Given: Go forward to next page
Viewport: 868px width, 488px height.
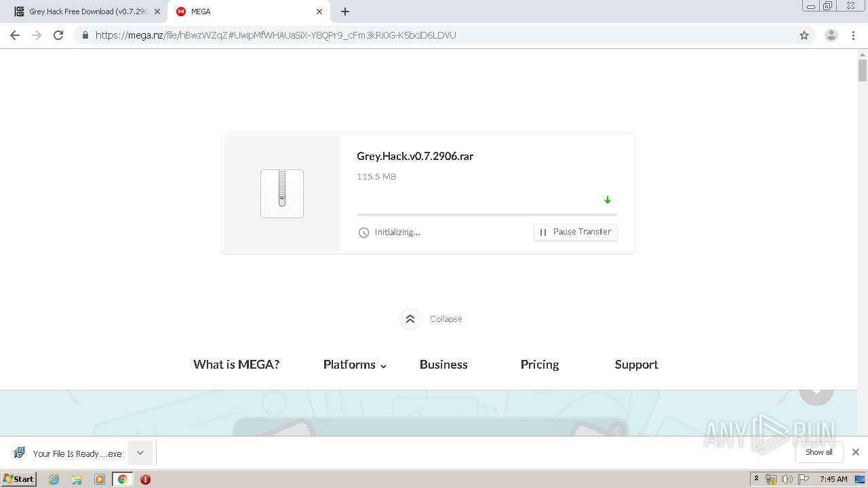Looking at the screenshot, I should coord(37,35).
